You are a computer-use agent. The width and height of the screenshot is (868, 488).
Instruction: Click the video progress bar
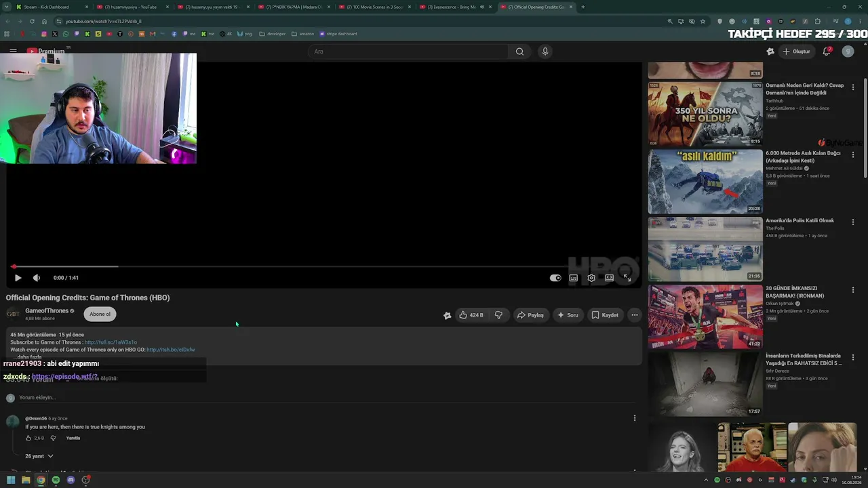coord(323,266)
